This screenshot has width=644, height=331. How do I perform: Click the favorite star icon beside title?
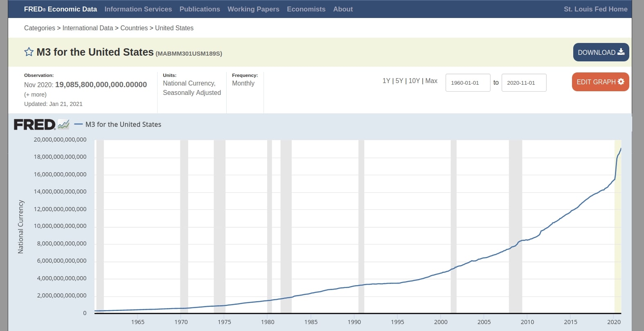tap(29, 52)
